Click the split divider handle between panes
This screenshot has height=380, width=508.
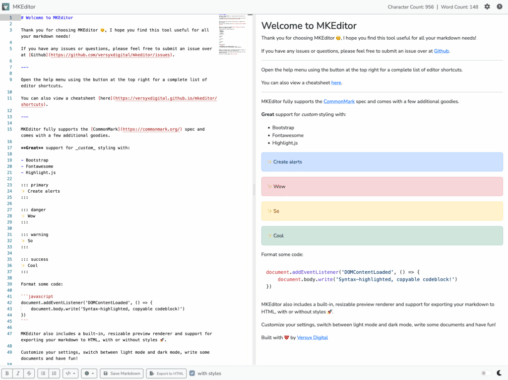(254, 189)
